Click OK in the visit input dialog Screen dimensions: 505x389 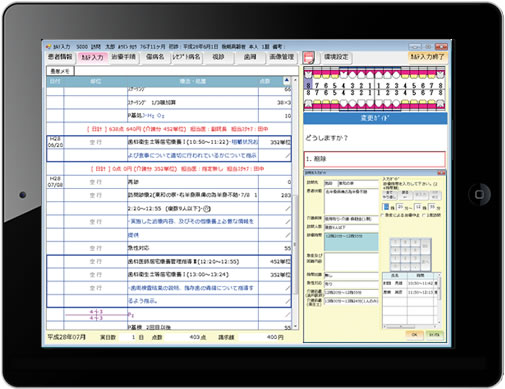pos(414,334)
